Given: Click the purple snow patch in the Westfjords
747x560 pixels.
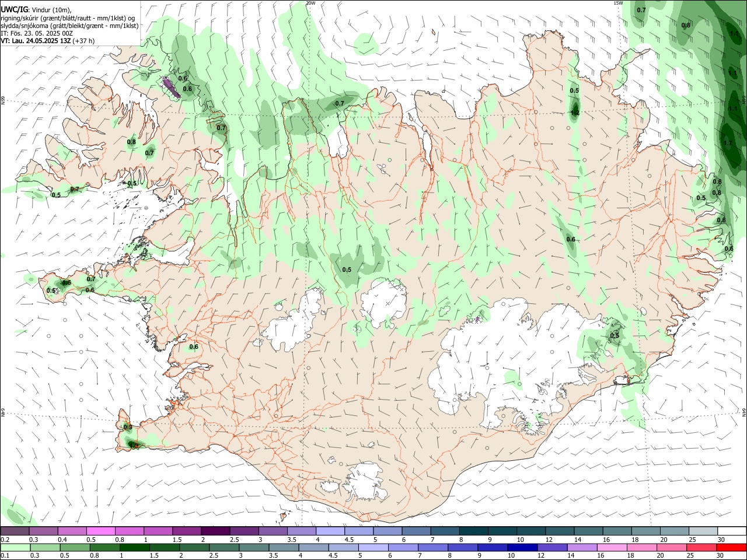Looking at the screenshot, I should coord(170,87).
